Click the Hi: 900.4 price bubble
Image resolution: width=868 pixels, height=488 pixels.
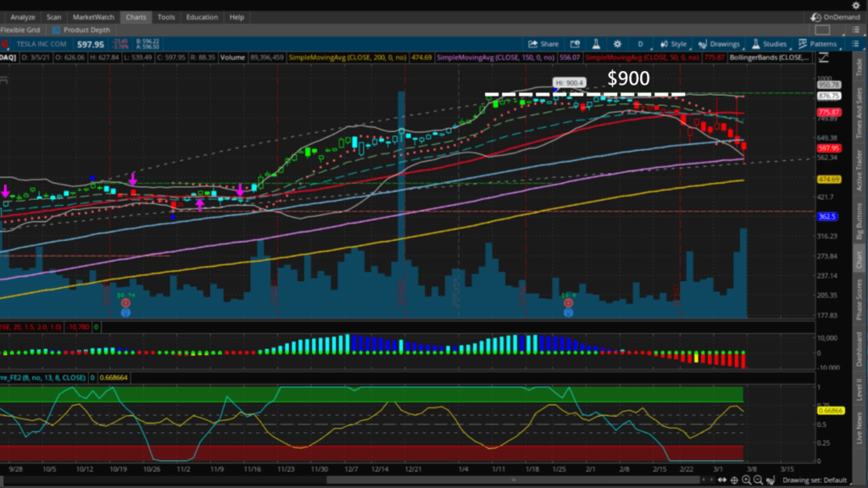(x=569, y=83)
